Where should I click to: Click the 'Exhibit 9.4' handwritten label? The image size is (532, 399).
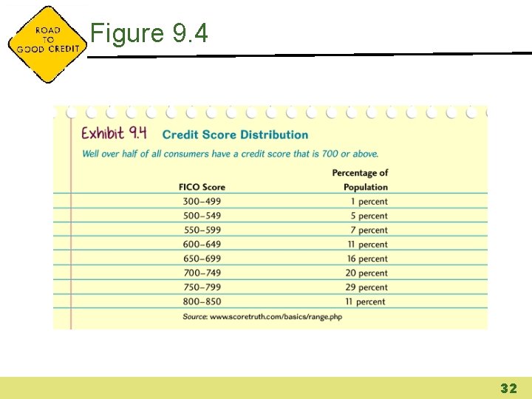coord(114,133)
